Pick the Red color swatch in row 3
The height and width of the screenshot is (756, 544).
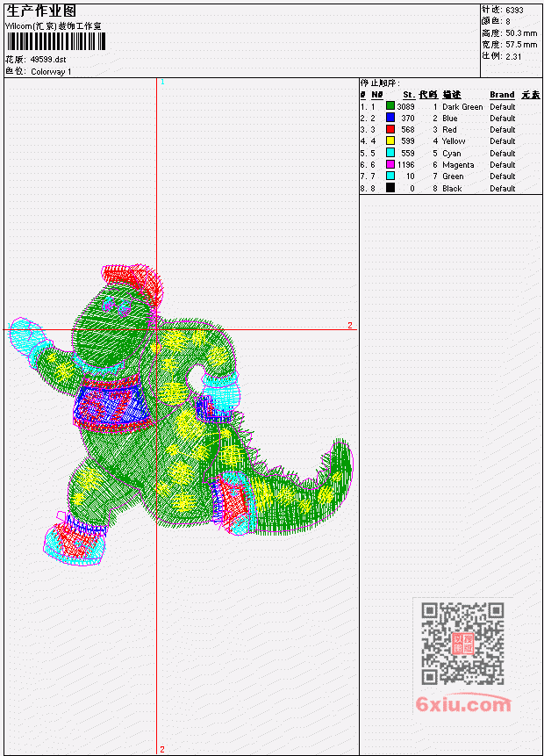coord(390,129)
